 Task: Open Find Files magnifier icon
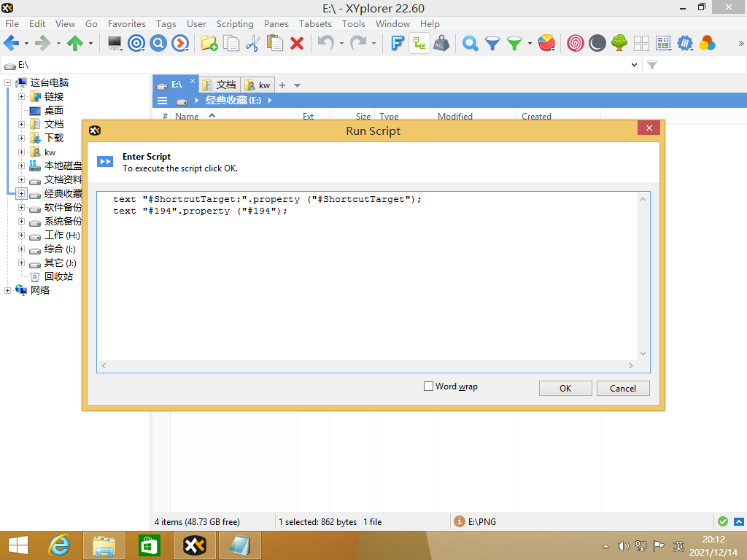(471, 44)
